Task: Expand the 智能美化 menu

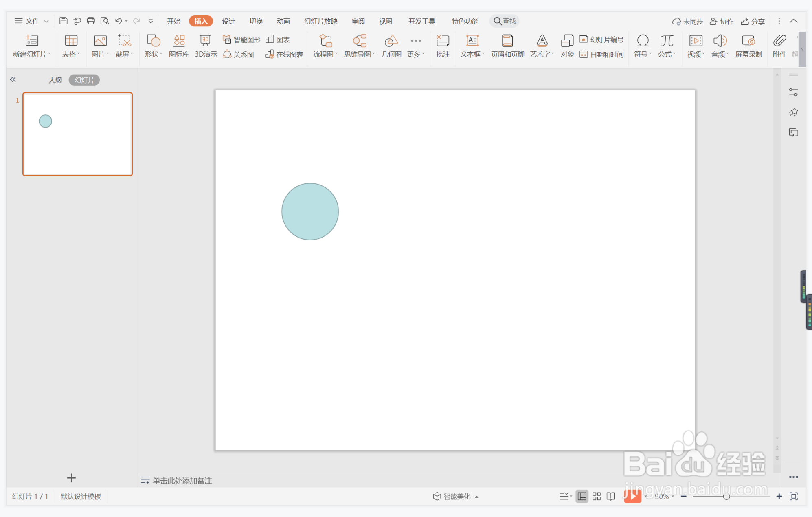Action: pos(456,496)
